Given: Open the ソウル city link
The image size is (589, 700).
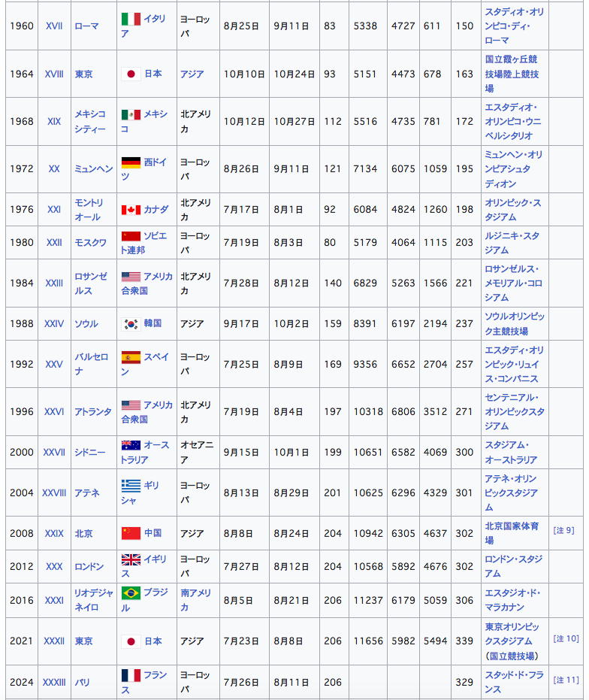Looking at the screenshot, I should [x=86, y=323].
